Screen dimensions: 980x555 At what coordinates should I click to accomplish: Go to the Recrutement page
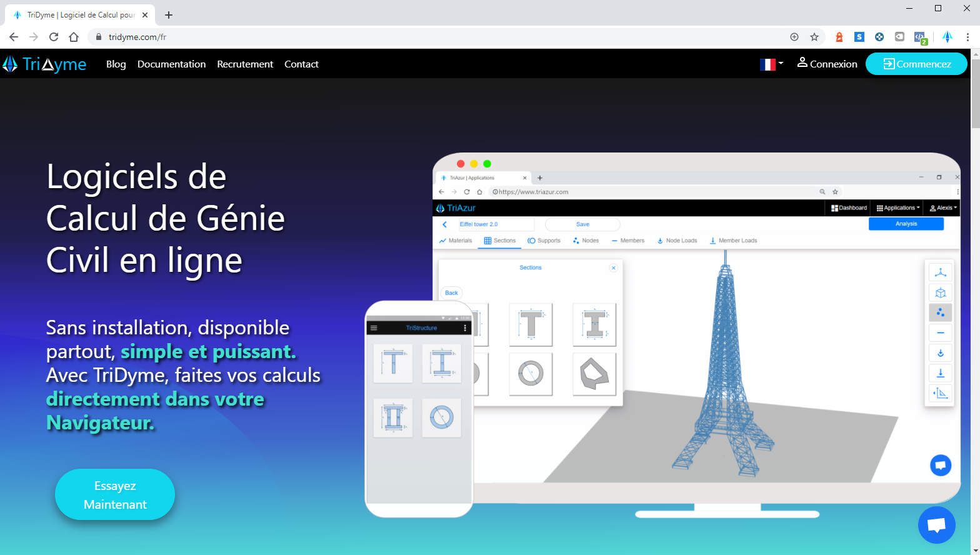tap(245, 64)
